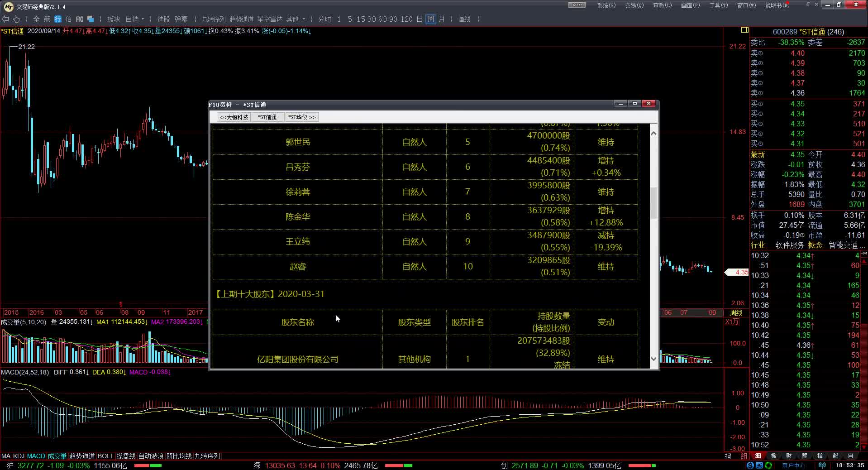This screenshot has height=470, width=868.
Task: Click the blue S icon in the status bar
Action: click(751, 465)
